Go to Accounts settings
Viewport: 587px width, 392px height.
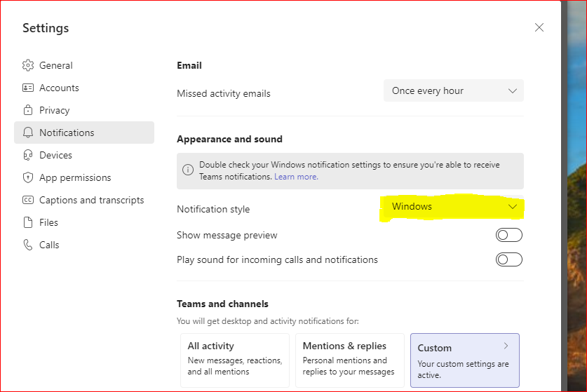click(x=84, y=88)
